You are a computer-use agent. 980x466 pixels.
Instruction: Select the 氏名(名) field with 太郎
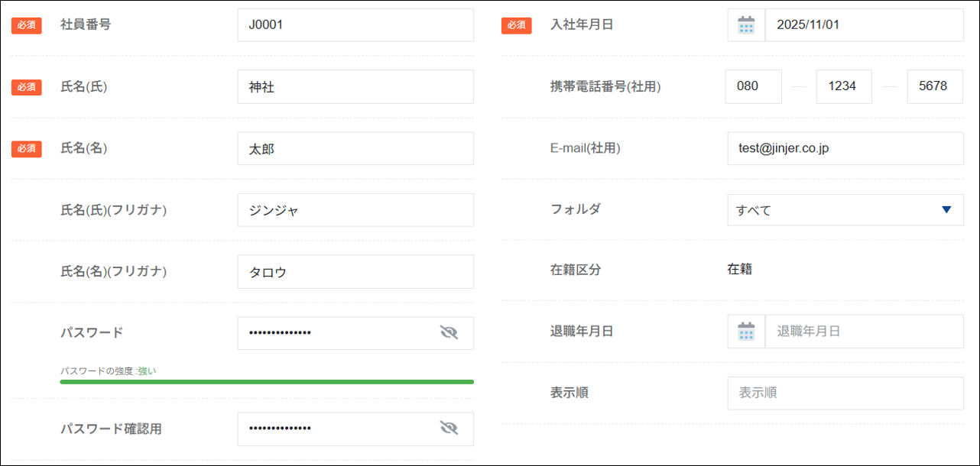tap(355, 149)
